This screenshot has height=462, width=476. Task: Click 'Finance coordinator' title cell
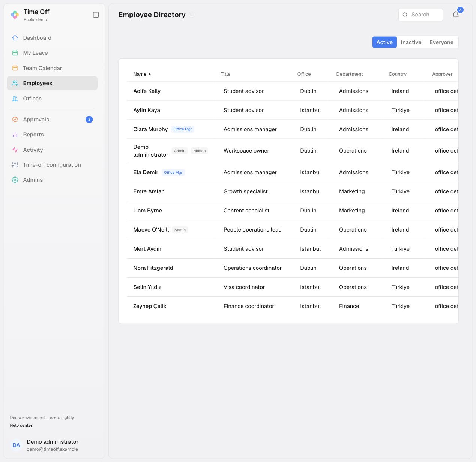pyautogui.click(x=249, y=306)
